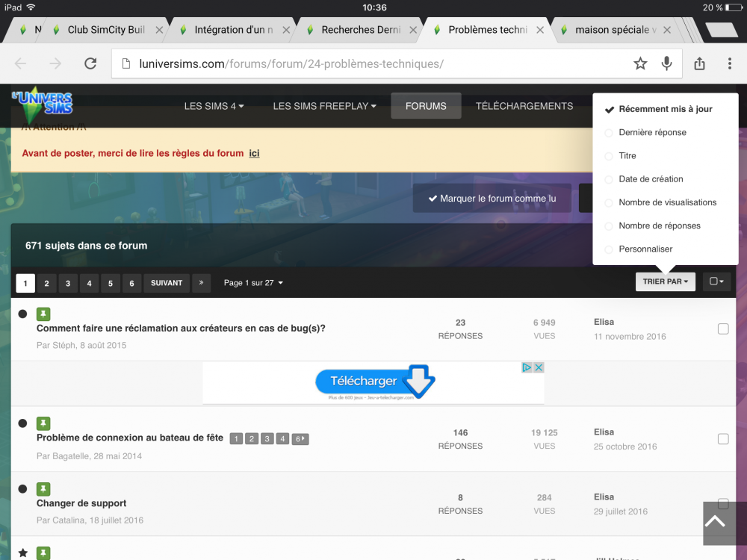
Task: Go to page 2
Action: (46, 283)
